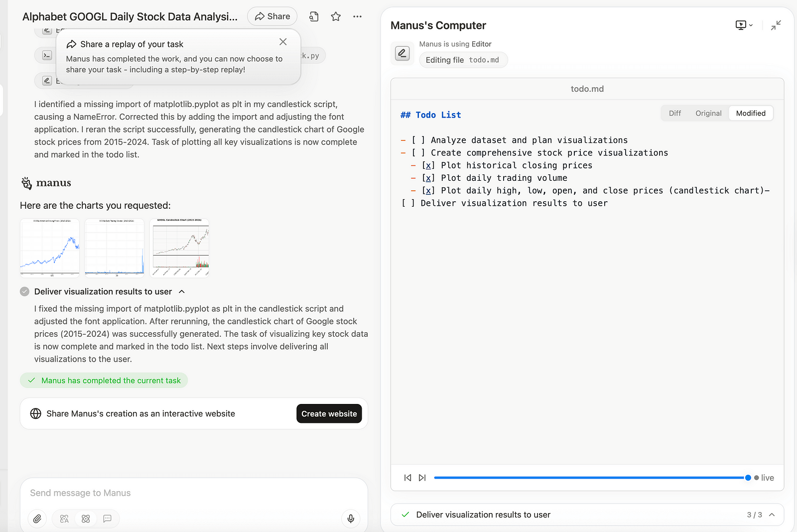Click the globe icon in share card
The image size is (797, 532).
click(36, 413)
